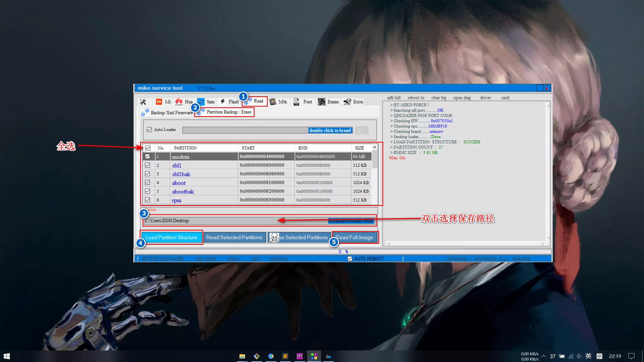Image resolution: width=644 pixels, height=362 pixels.
Task: Click the log panel horizontal scroll right arrow
Action: (x=542, y=244)
